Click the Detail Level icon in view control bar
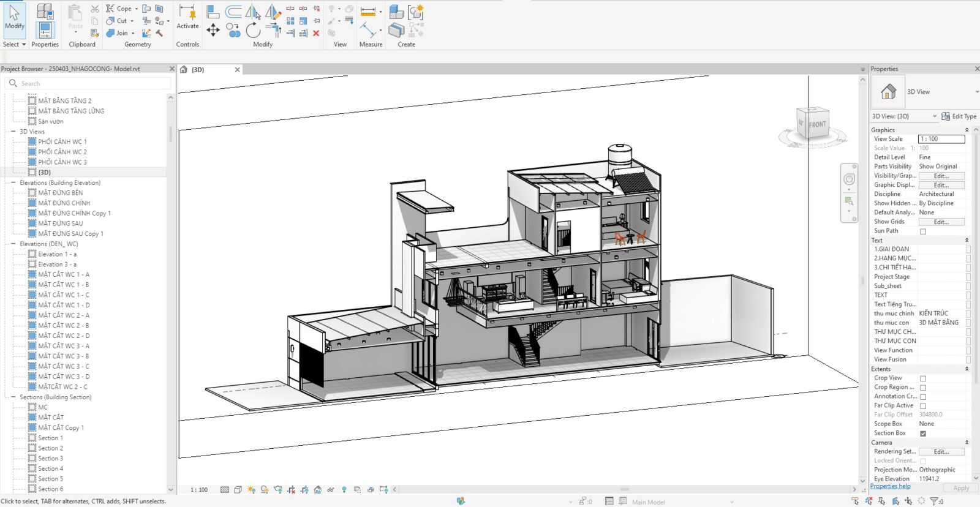 (225, 490)
